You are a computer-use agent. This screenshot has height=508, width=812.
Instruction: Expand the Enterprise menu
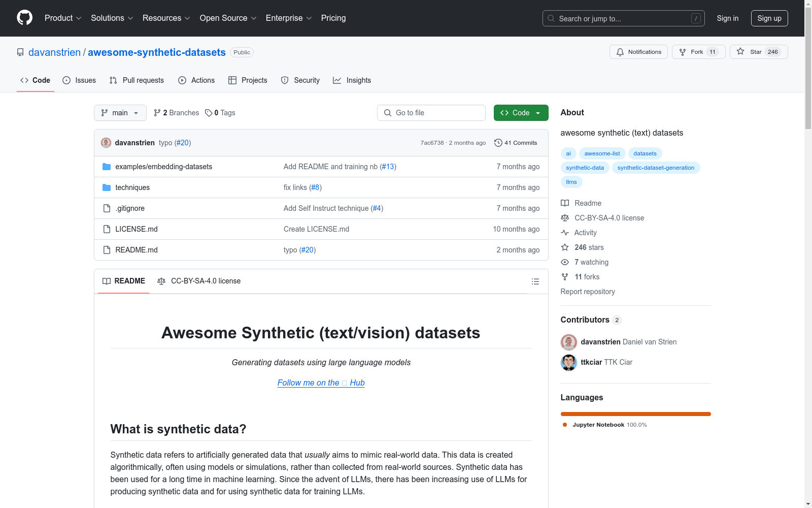point(289,18)
